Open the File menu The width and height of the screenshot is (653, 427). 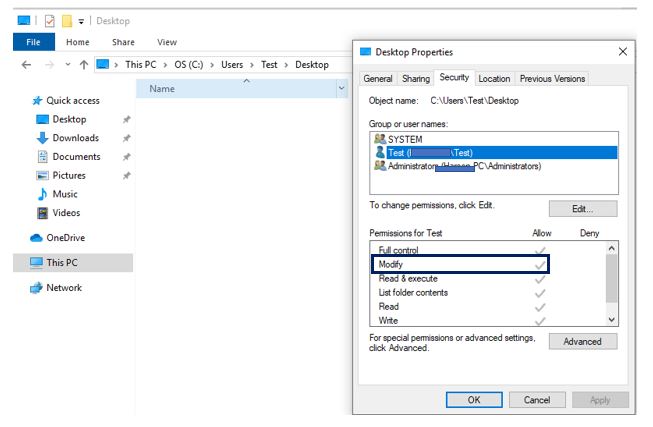34,42
